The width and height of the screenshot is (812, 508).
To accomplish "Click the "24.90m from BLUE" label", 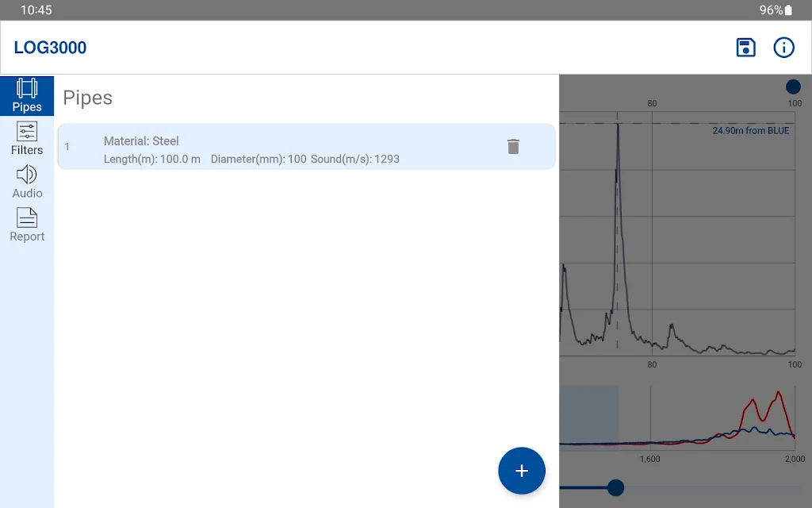I will coord(750,131).
